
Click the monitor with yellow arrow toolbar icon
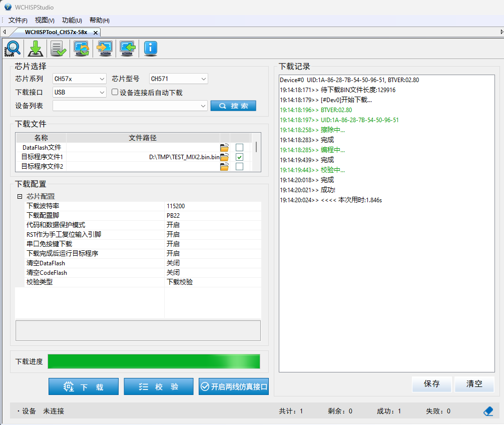point(104,48)
